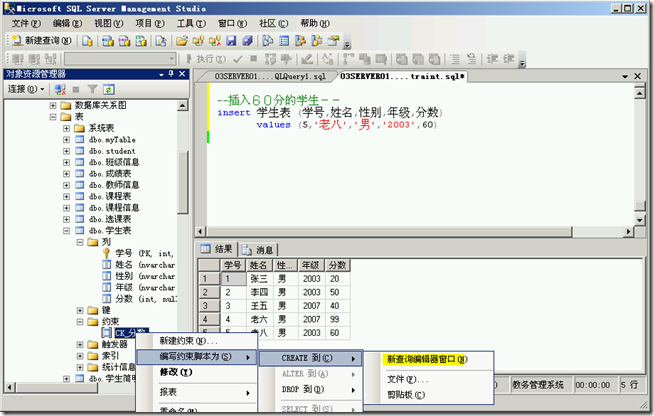The image size is (654, 416).
Task: Expand the 触发器 folder
Action: [80, 344]
